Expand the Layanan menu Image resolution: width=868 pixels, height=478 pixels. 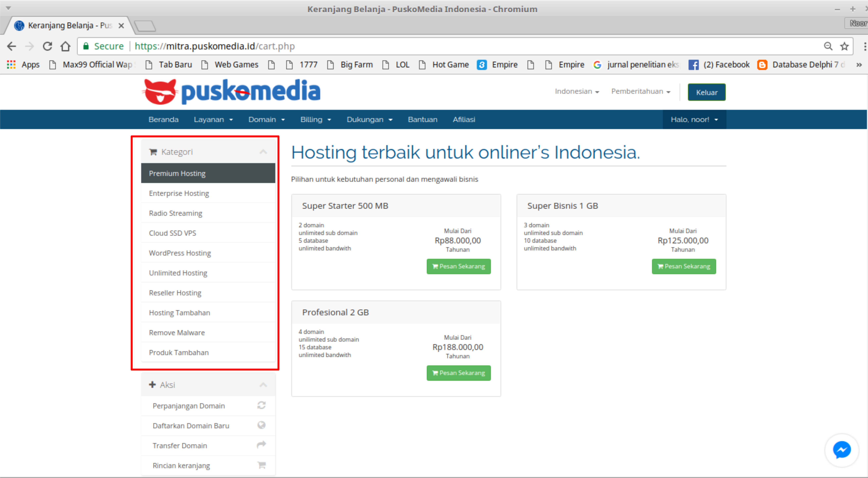click(213, 119)
